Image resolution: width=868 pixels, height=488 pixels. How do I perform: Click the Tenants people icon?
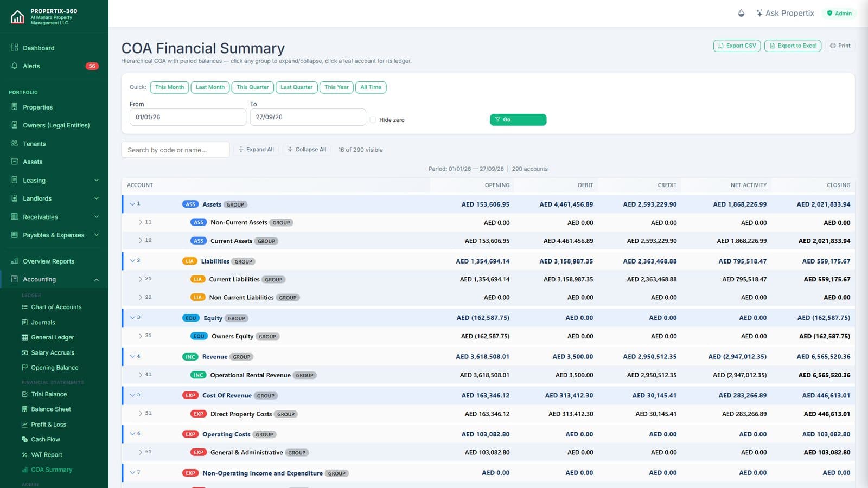[15, 144]
